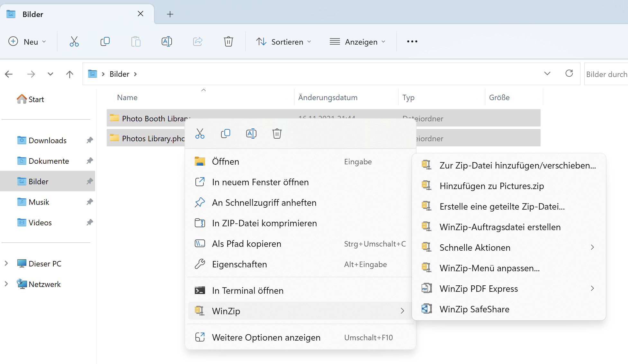Select Hinzufügen zu Pictures.zip
Viewport: 628px width, 364px height.
coord(509,186)
